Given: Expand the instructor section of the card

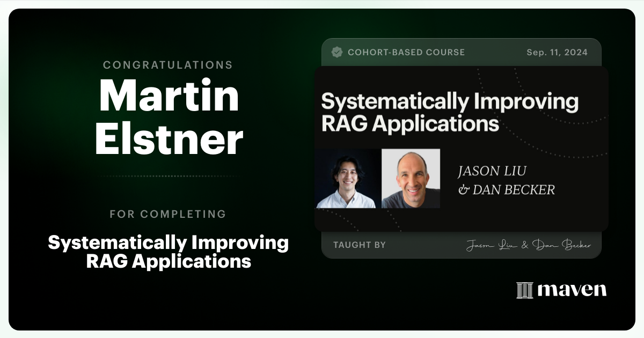Looking at the screenshot, I should click(462, 178).
